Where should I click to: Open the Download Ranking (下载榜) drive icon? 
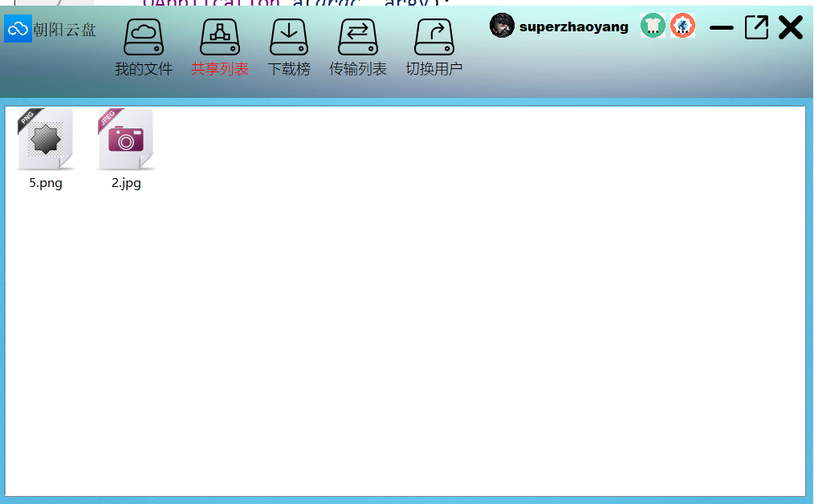(x=289, y=38)
